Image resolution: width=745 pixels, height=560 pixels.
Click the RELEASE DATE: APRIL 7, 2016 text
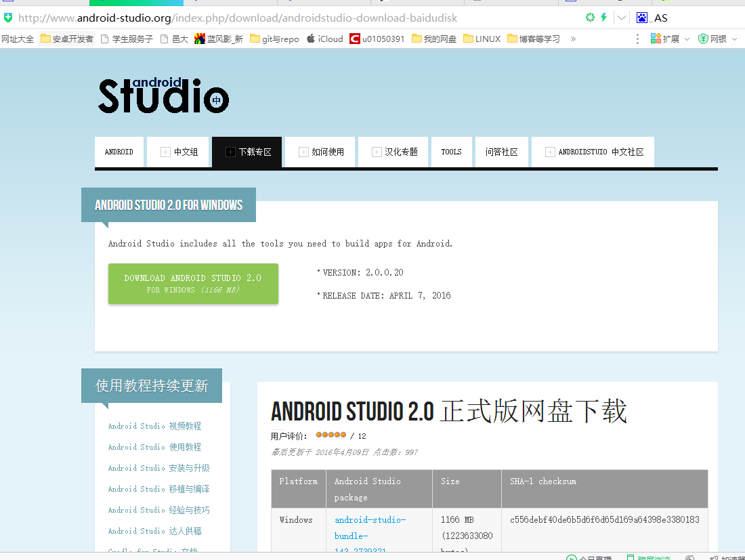[387, 295]
